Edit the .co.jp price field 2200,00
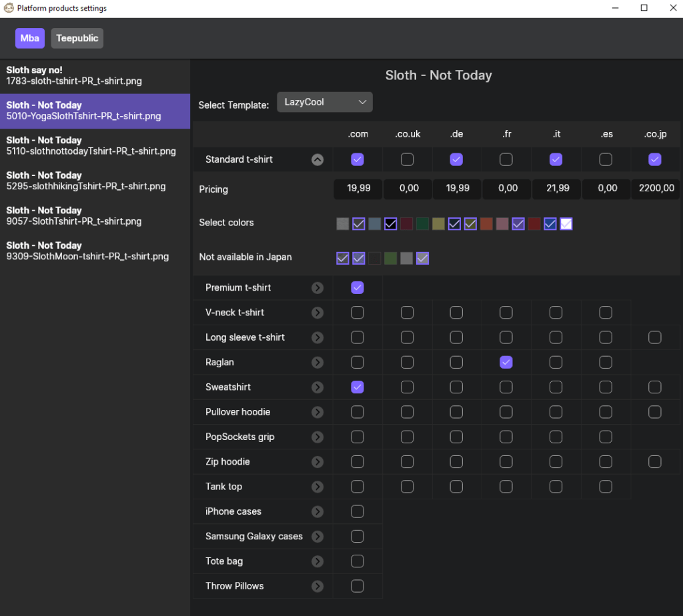Image resolution: width=683 pixels, height=616 pixels. pos(656,189)
